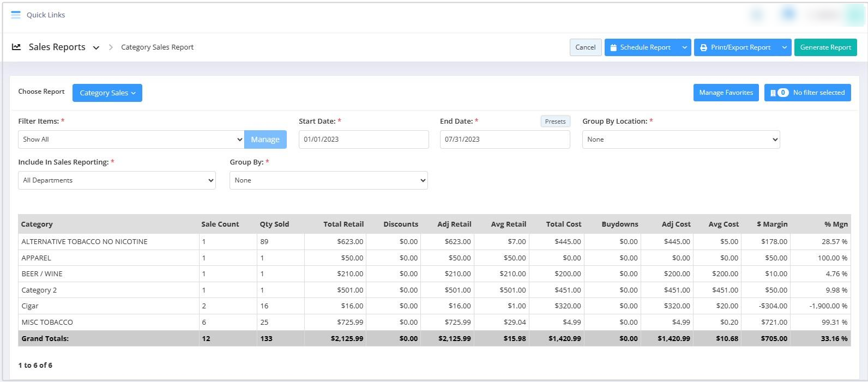This screenshot has height=383, width=868.
Task: Open the Filter Items Show All dropdown
Action: pyautogui.click(x=131, y=139)
